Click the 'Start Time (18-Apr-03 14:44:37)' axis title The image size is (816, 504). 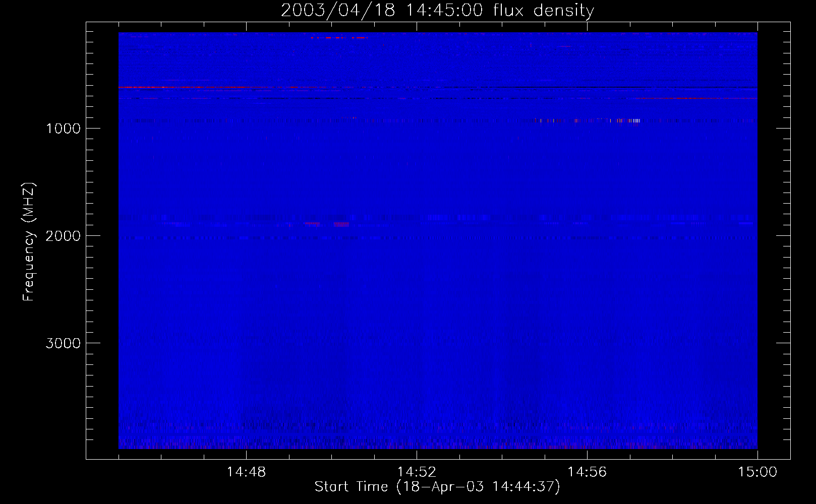tap(437, 487)
